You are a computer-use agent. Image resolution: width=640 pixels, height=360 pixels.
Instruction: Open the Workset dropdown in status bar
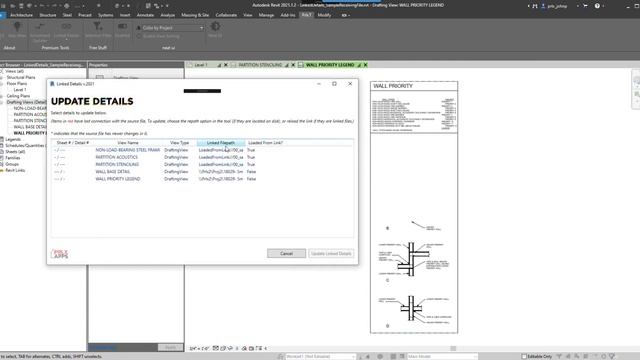coord(320,356)
